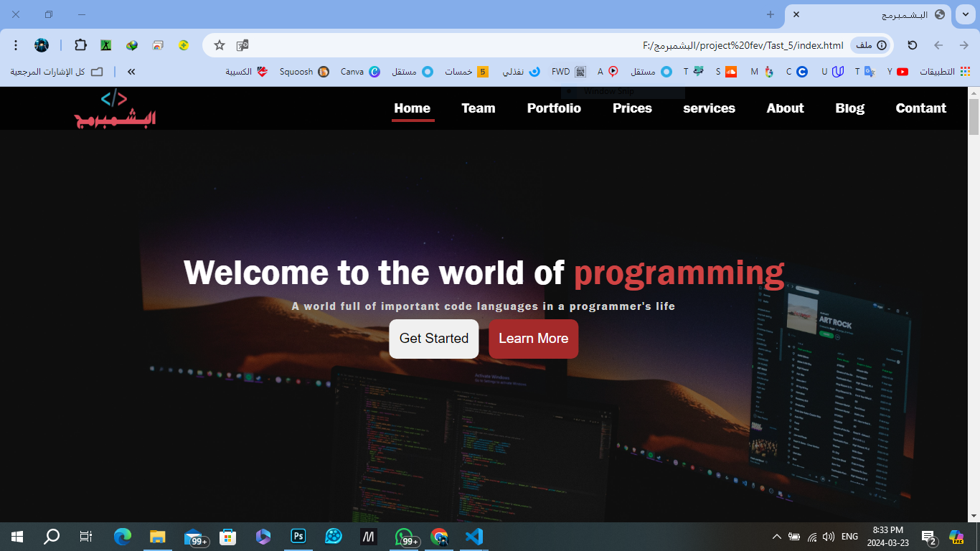Screen dimensions: 980x551
Task: Expand the tab search dropdown arrow
Action: (x=965, y=14)
